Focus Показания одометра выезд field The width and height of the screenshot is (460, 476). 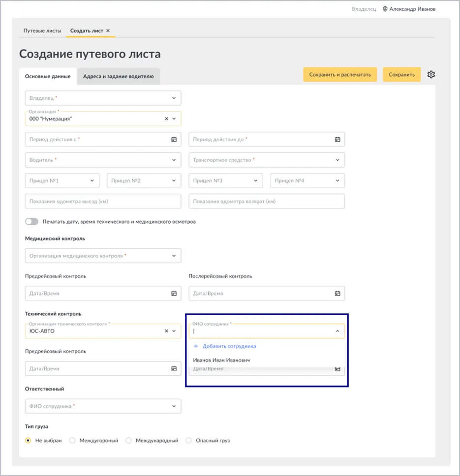pyautogui.click(x=103, y=201)
